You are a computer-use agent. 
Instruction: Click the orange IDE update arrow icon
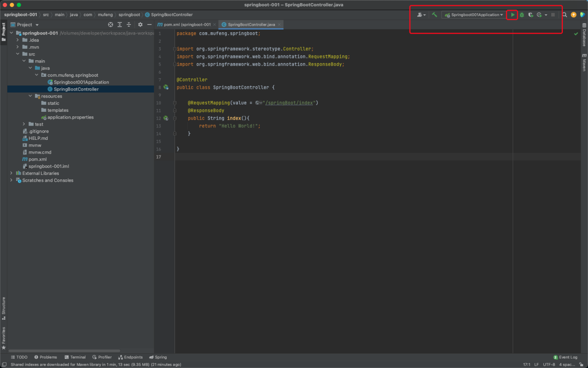point(573,15)
